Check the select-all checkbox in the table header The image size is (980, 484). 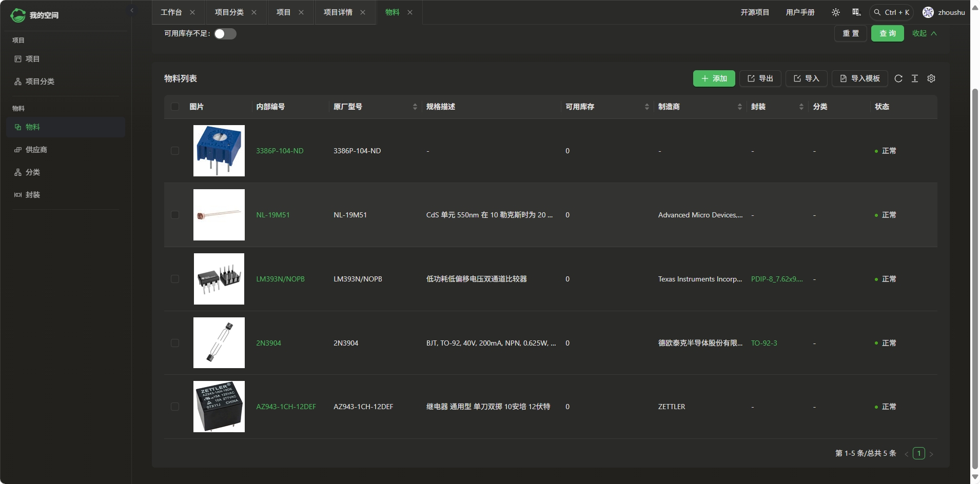(175, 107)
